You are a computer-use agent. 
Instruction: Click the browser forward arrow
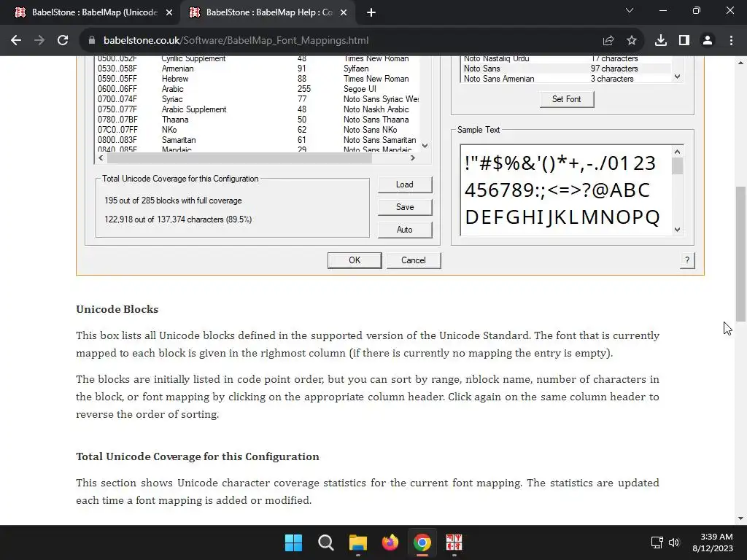(39, 41)
